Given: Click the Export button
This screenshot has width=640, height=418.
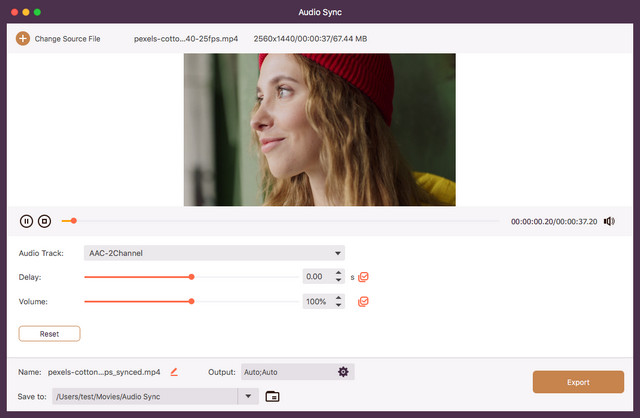Looking at the screenshot, I should coord(579,381).
